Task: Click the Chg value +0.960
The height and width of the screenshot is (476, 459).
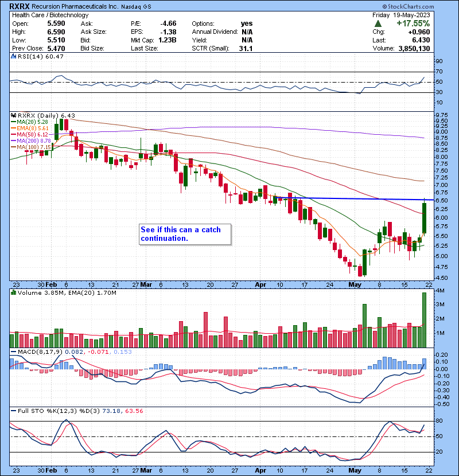Action: (x=419, y=32)
